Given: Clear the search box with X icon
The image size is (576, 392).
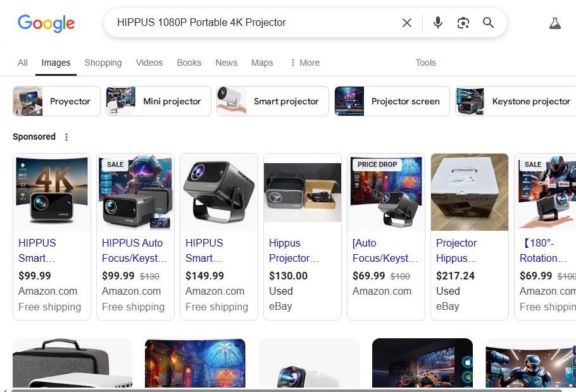Looking at the screenshot, I should [x=406, y=23].
